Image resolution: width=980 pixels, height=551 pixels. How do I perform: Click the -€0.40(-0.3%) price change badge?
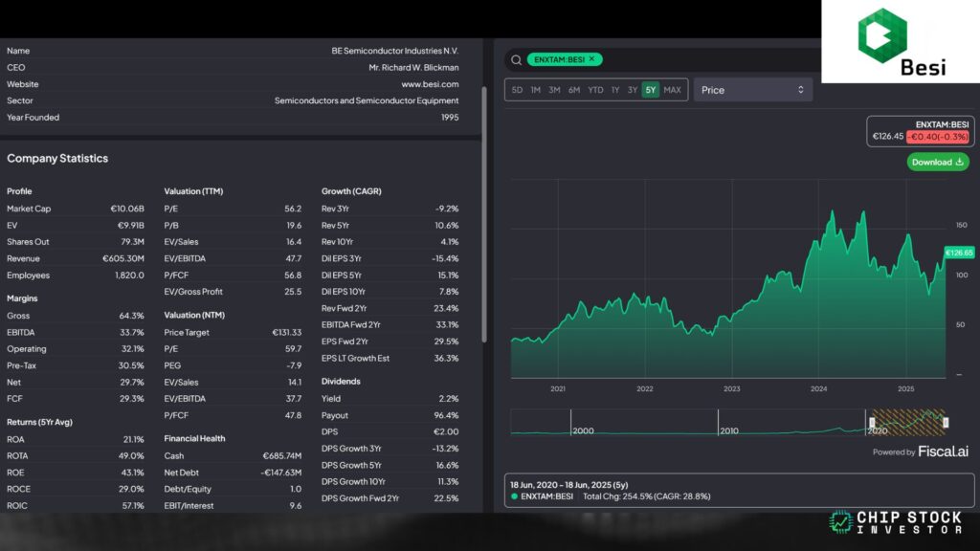point(938,136)
